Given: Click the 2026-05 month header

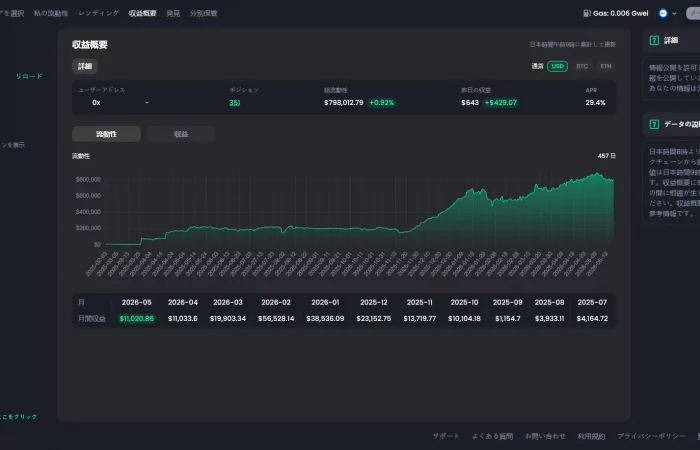Looking at the screenshot, I should 137,302.
